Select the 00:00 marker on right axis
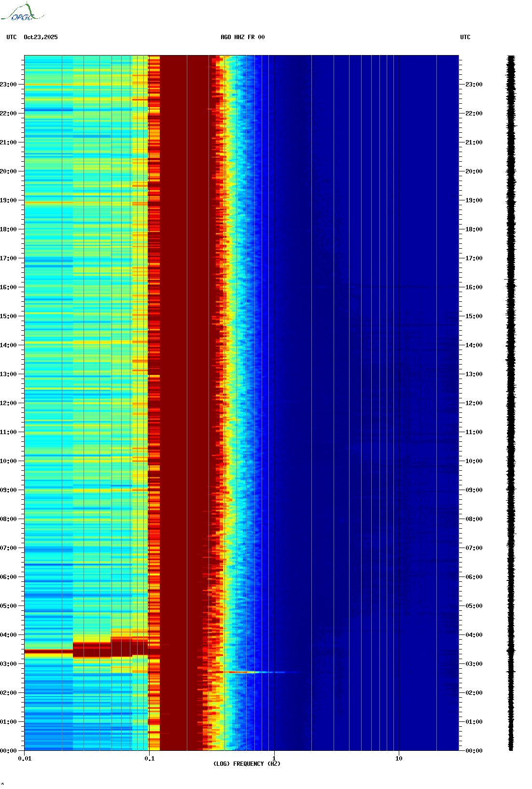 pyautogui.click(x=474, y=751)
